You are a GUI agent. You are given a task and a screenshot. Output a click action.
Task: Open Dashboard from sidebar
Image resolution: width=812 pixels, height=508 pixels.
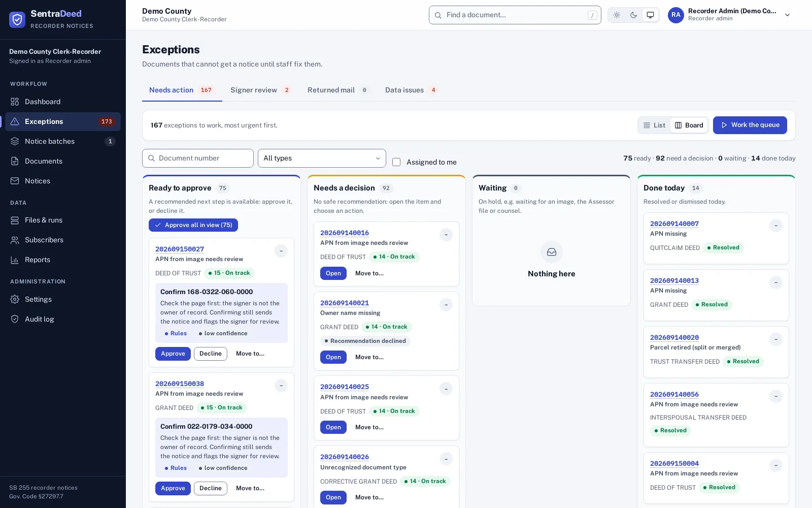(63, 102)
